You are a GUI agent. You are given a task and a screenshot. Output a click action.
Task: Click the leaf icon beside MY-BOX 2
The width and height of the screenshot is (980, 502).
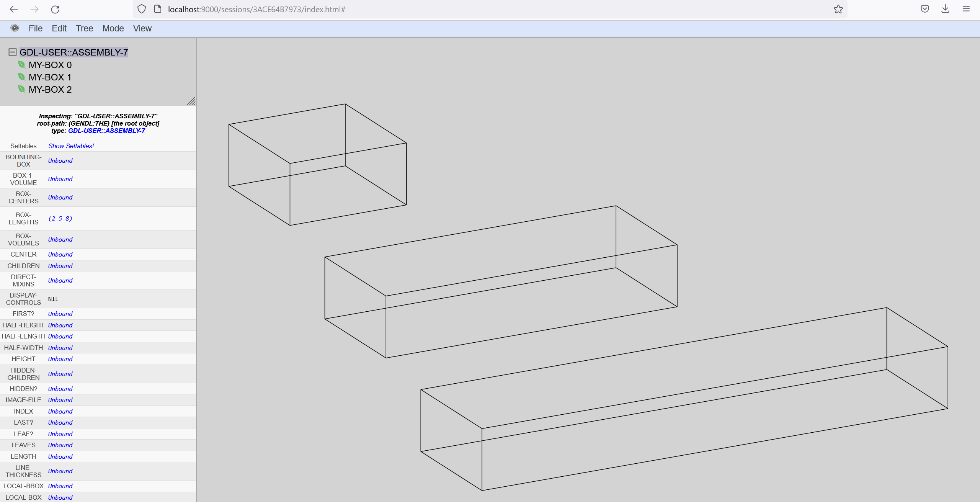(22, 89)
